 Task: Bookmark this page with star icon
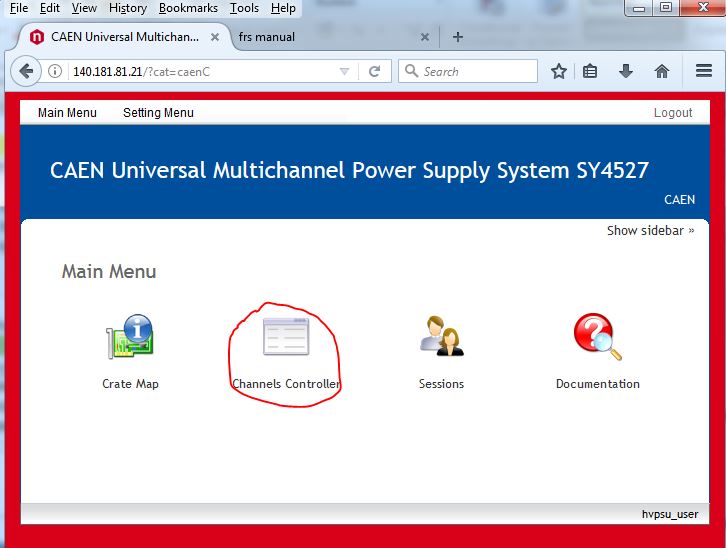pos(559,71)
